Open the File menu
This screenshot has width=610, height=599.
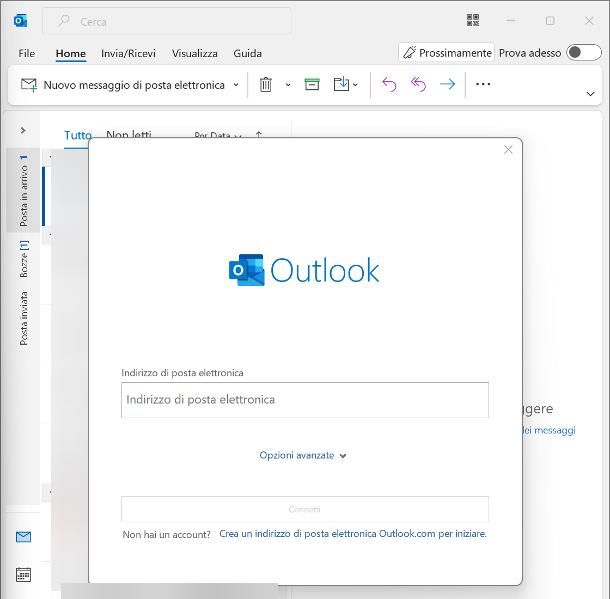[26, 53]
